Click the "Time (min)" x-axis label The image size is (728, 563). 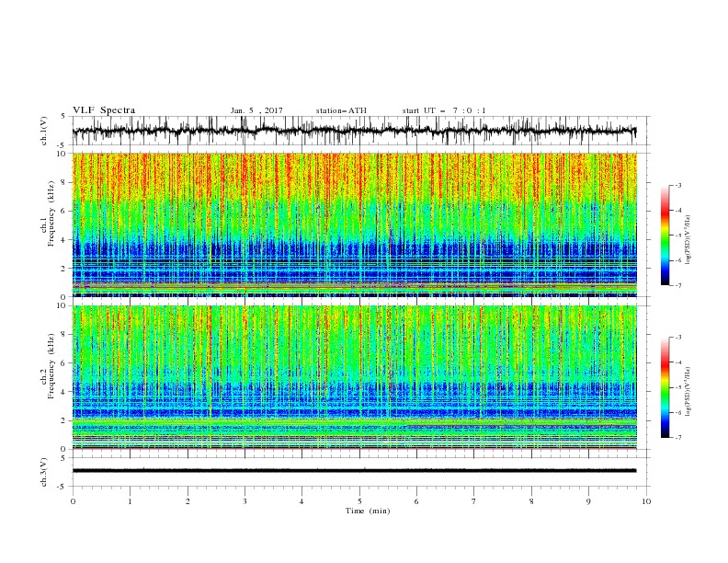coord(368,511)
